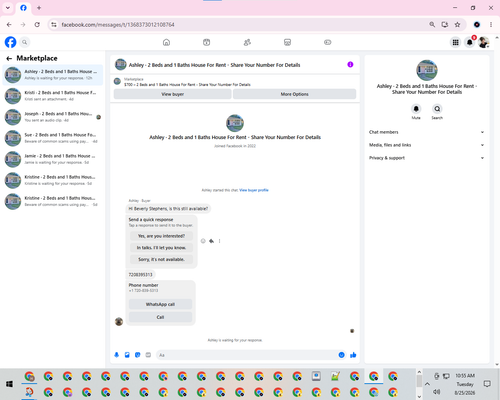React to the message with the smiley icon
This screenshot has height=400, width=500.
point(203,241)
